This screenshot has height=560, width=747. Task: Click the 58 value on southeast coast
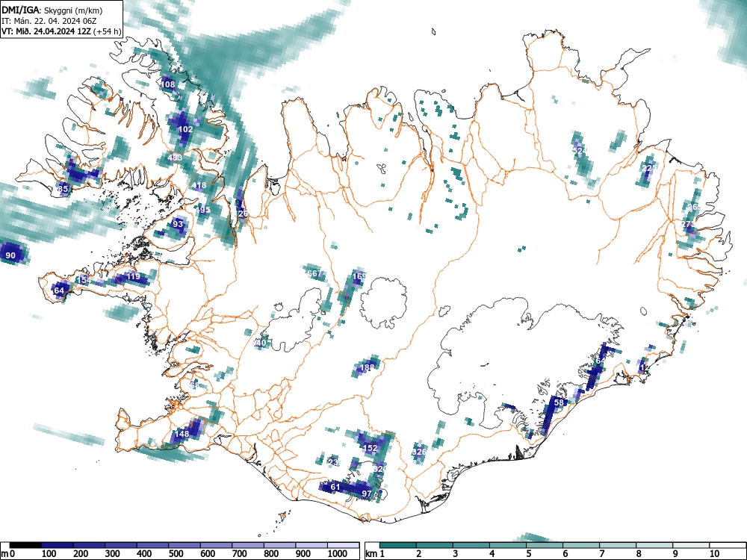click(559, 402)
